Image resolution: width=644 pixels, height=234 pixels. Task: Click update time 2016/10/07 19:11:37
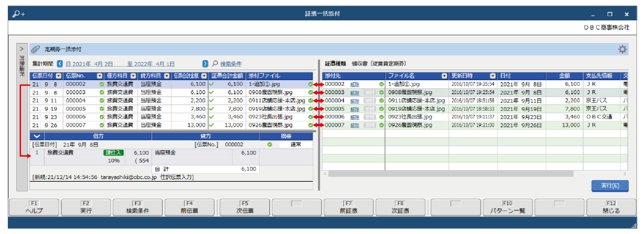473,117
